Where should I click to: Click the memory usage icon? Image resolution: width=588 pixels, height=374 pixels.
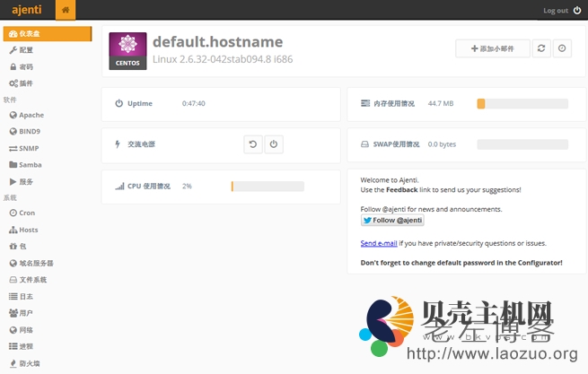365,103
